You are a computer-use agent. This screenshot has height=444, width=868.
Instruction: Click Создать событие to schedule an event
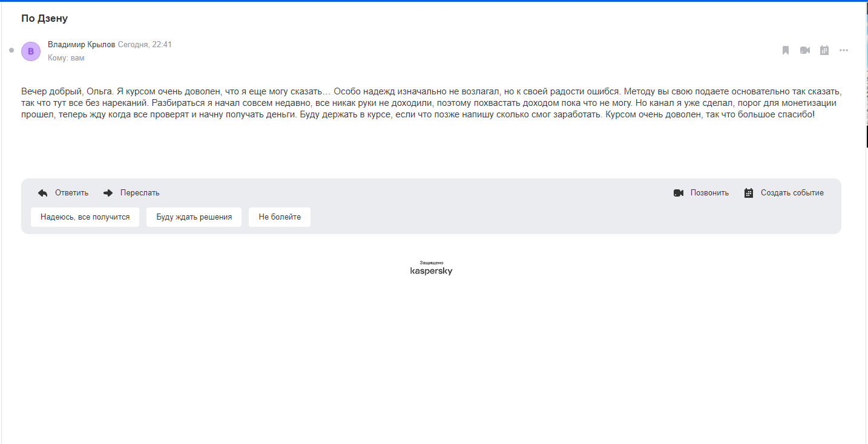click(x=792, y=192)
